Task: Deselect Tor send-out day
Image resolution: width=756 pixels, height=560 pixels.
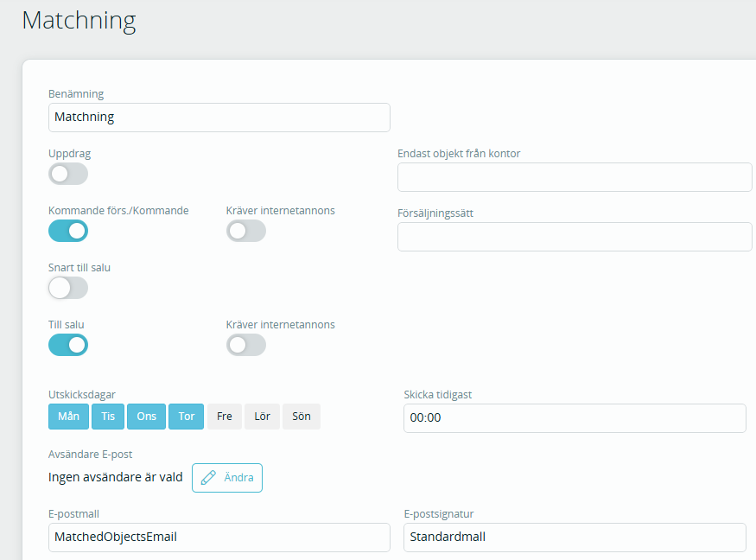Action: [186, 417]
